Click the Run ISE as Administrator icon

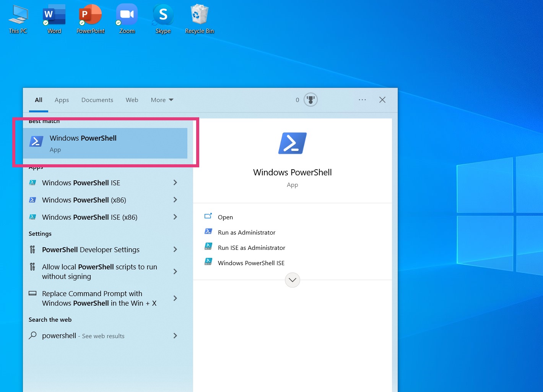click(x=208, y=246)
